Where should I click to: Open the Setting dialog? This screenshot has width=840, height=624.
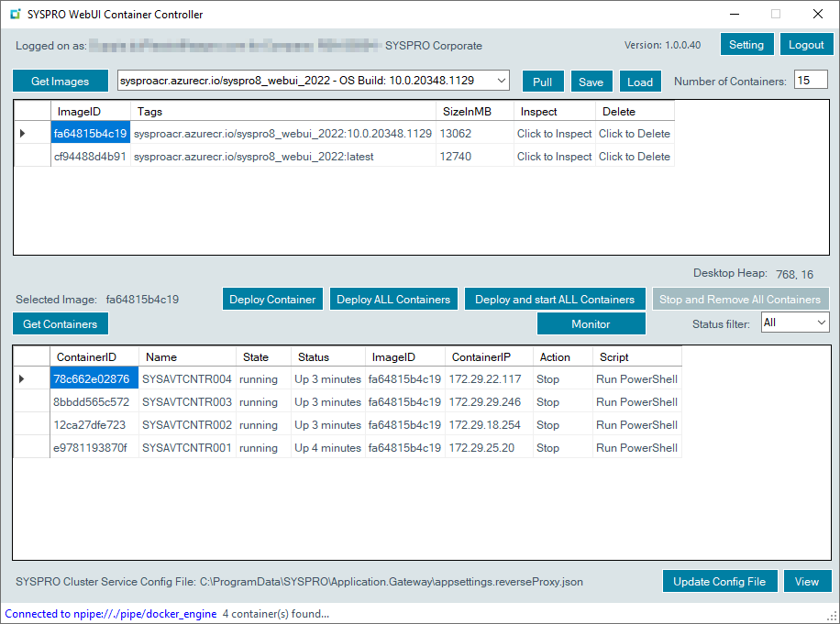click(x=746, y=45)
